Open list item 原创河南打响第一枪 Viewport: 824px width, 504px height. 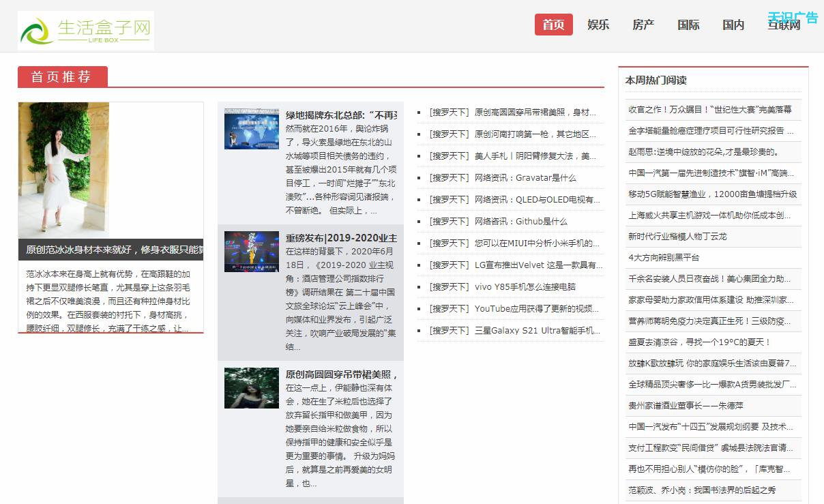(535, 134)
